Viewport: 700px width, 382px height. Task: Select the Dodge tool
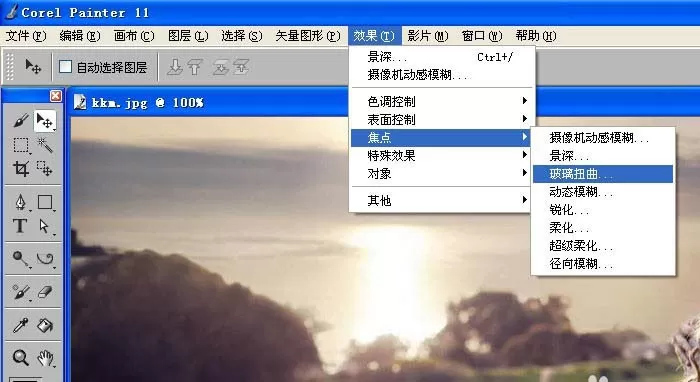(x=21, y=258)
